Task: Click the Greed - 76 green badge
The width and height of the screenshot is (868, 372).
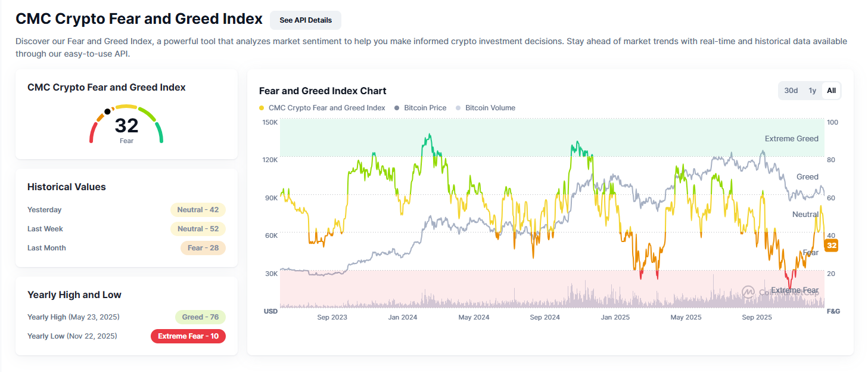Action: tap(200, 317)
